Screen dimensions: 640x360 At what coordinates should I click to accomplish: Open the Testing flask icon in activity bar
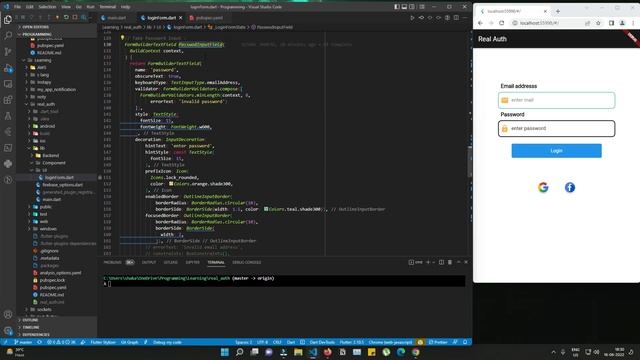tap(8, 116)
